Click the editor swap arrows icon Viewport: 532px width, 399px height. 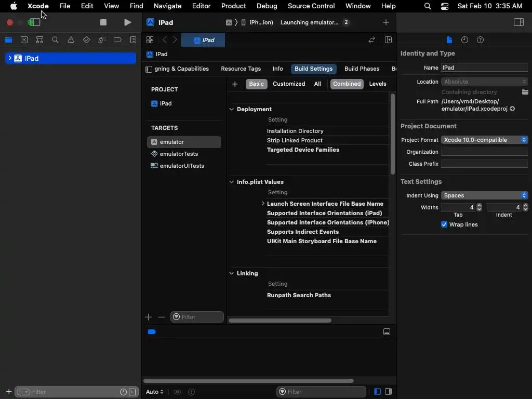pos(371,39)
